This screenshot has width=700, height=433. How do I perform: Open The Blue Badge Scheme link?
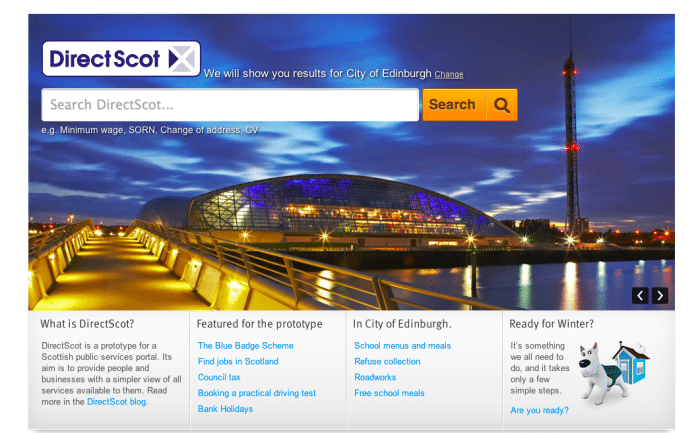(246, 346)
